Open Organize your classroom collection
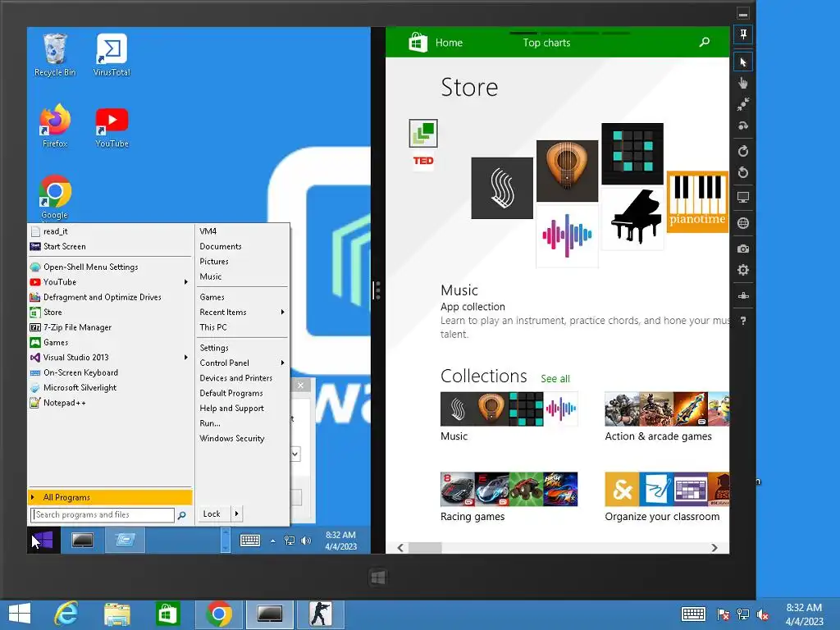 (x=667, y=489)
